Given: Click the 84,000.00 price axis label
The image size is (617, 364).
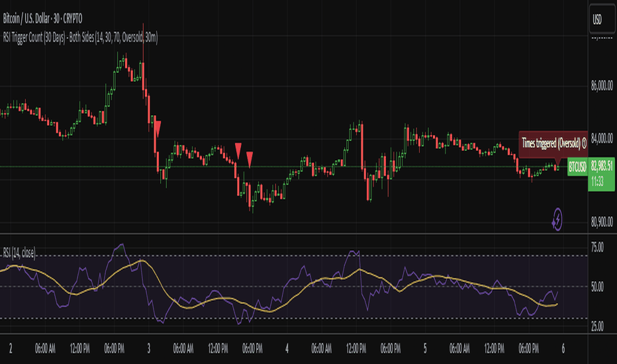Looking at the screenshot, I should (602, 138).
